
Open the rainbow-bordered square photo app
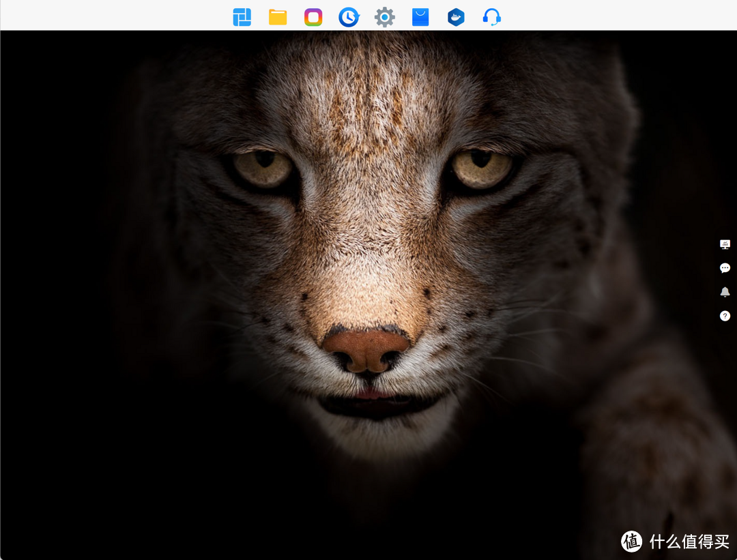pyautogui.click(x=313, y=17)
